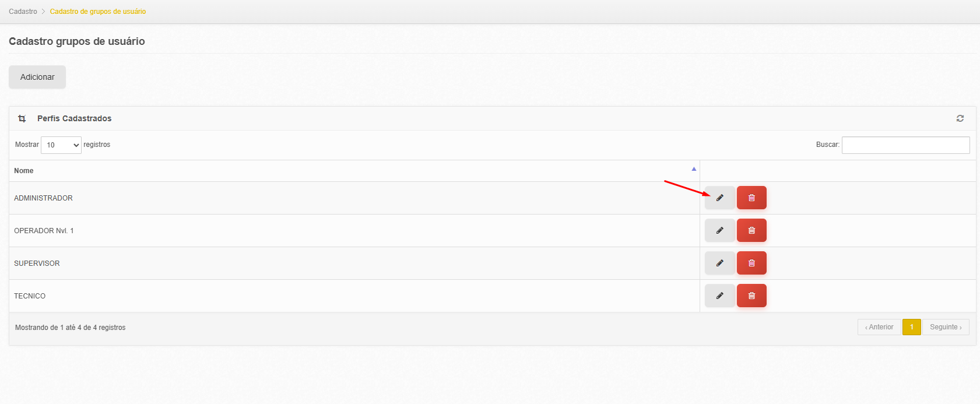Image resolution: width=980 pixels, height=404 pixels.
Task: Focus the Buscar search field
Action: pos(905,145)
